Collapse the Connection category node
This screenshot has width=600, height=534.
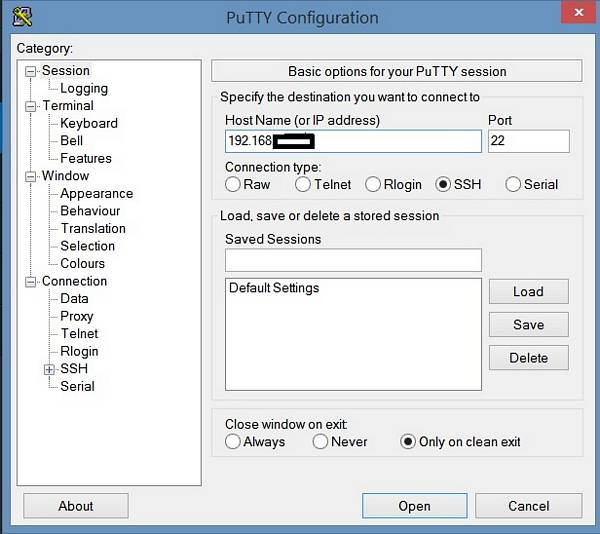pos(31,282)
